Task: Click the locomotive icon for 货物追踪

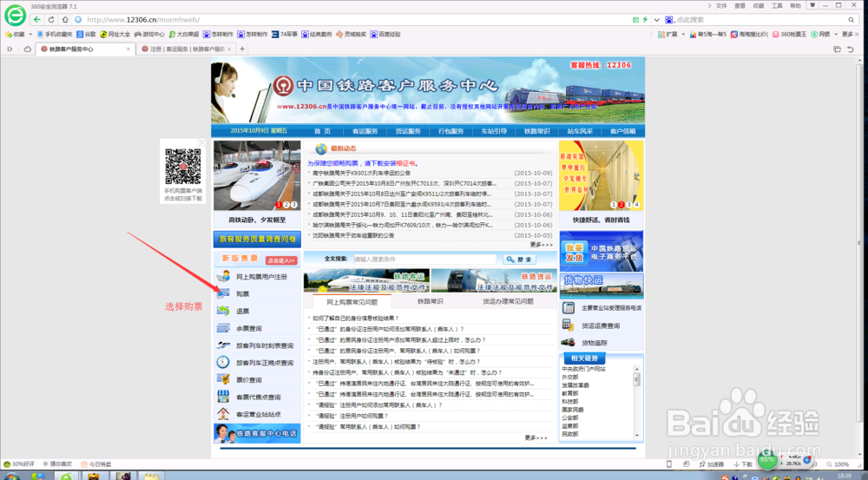Action: [568, 342]
